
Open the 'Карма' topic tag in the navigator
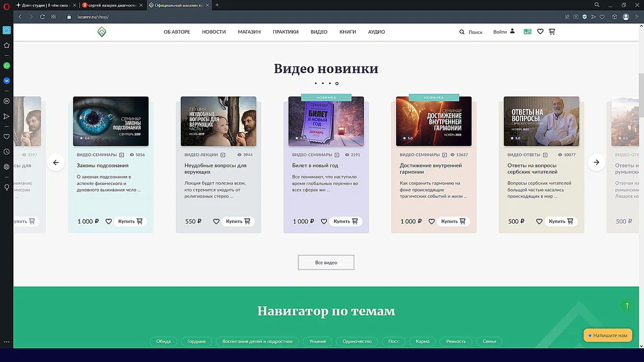tap(423, 341)
